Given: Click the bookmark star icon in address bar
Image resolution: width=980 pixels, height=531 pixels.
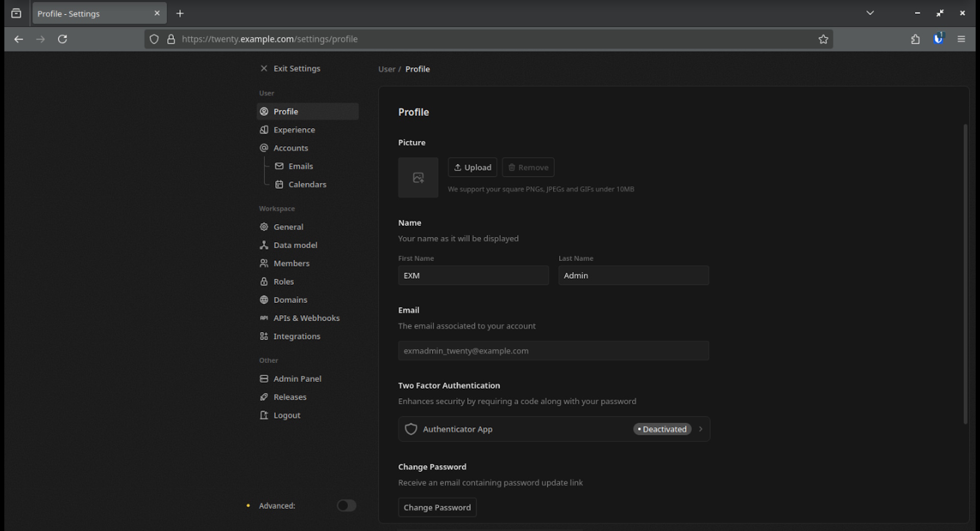Looking at the screenshot, I should (823, 39).
